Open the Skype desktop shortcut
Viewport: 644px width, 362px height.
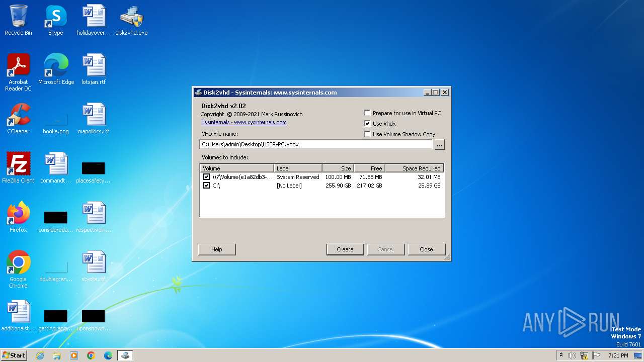pos(56,20)
